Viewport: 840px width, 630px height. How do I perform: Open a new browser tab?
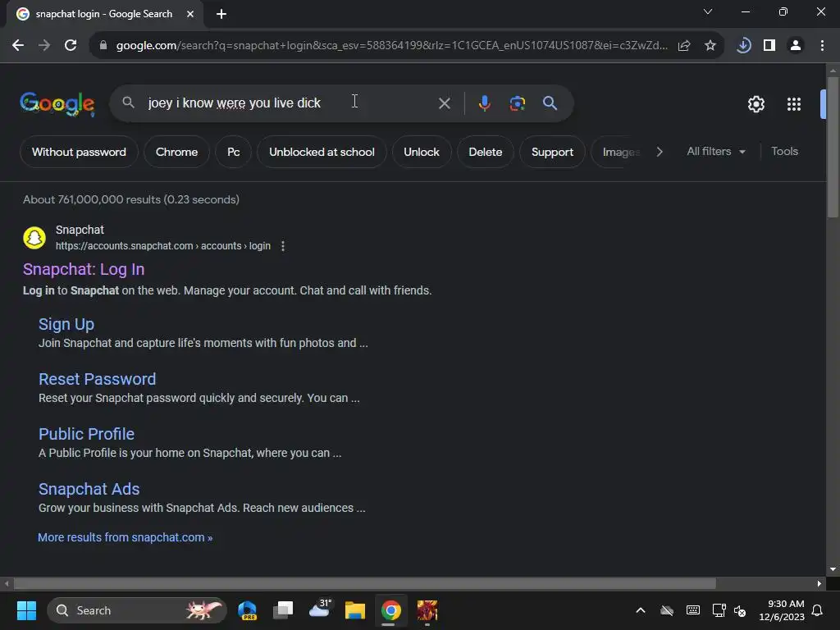221,14
